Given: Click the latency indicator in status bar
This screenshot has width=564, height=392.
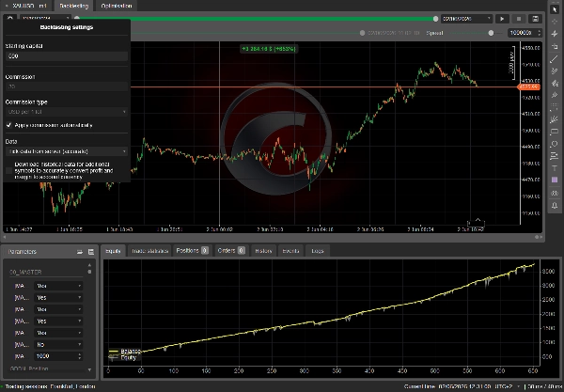Looking at the screenshot, I should click(x=545, y=386).
